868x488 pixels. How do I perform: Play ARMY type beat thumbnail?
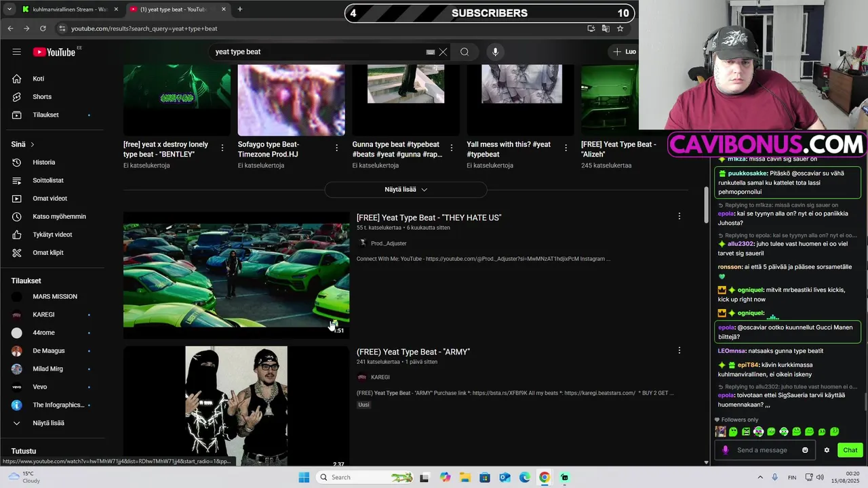pos(236,406)
